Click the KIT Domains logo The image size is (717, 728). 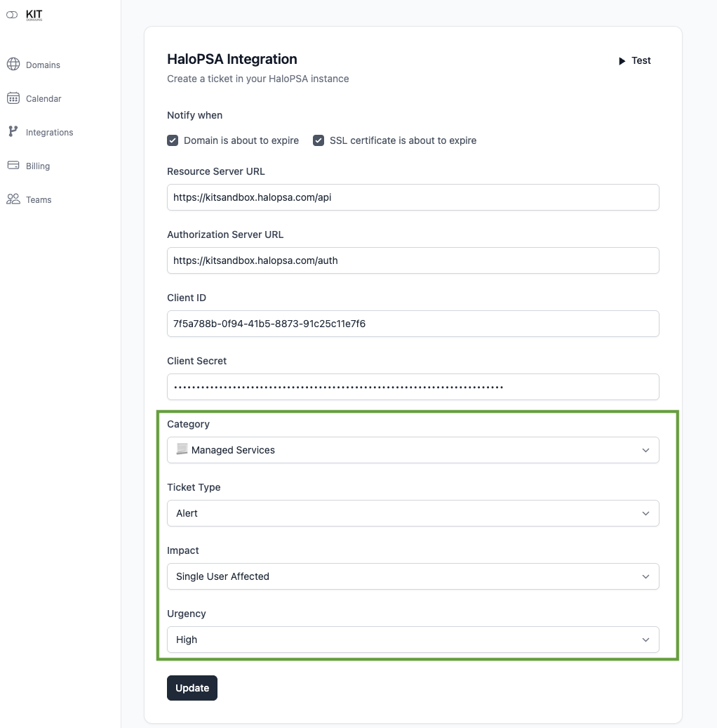pyautogui.click(x=23, y=14)
